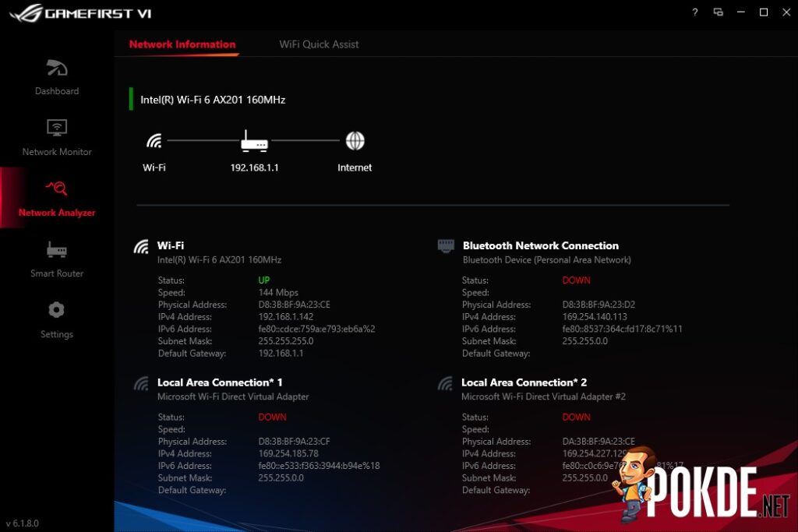Image resolution: width=798 pixels, height=532 pixels.
Task: Click the Wi-Fi default gateway 192.168.1.1 value
Action: 281,353
